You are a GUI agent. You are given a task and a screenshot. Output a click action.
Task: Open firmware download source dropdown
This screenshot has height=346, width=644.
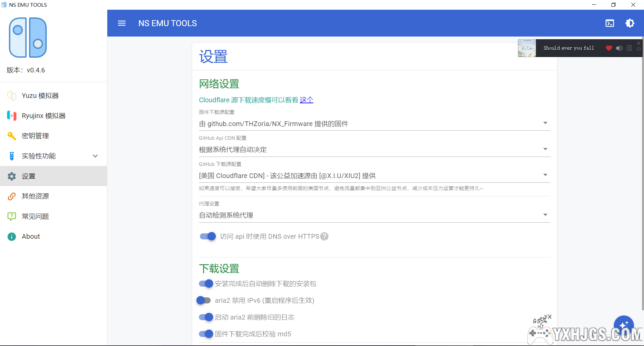coord(374,124)
